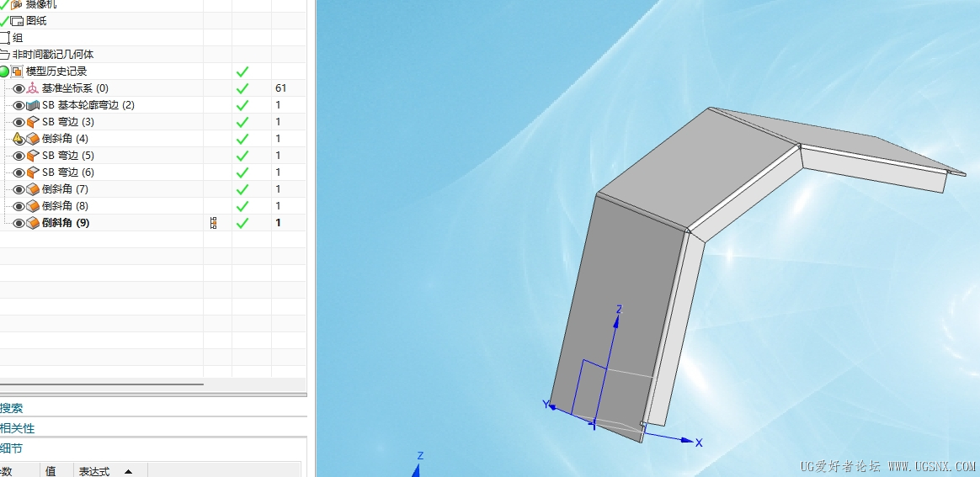Screen dimensions: 980x477
Task: Select the 模型历史记录 node label
Action: point(57,72)
